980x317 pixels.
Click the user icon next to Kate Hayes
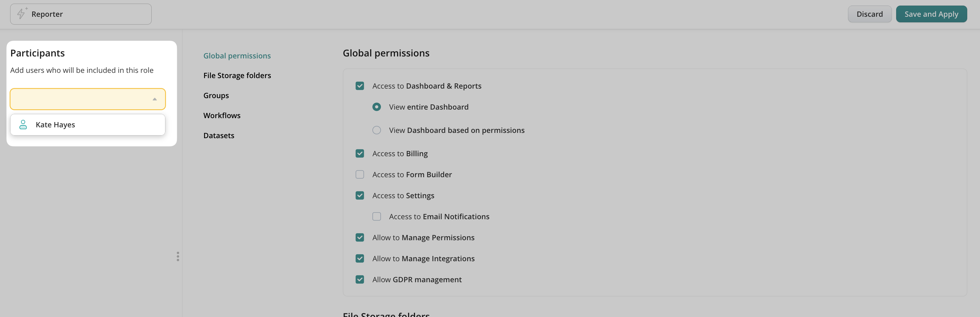[x=23, y=125]
